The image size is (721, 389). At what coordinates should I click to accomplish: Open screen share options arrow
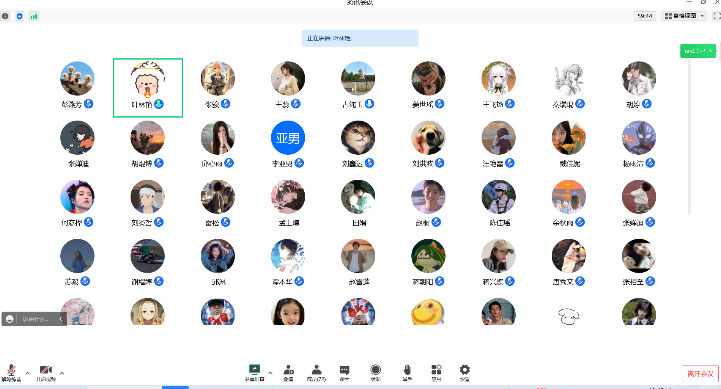(270, 373)
